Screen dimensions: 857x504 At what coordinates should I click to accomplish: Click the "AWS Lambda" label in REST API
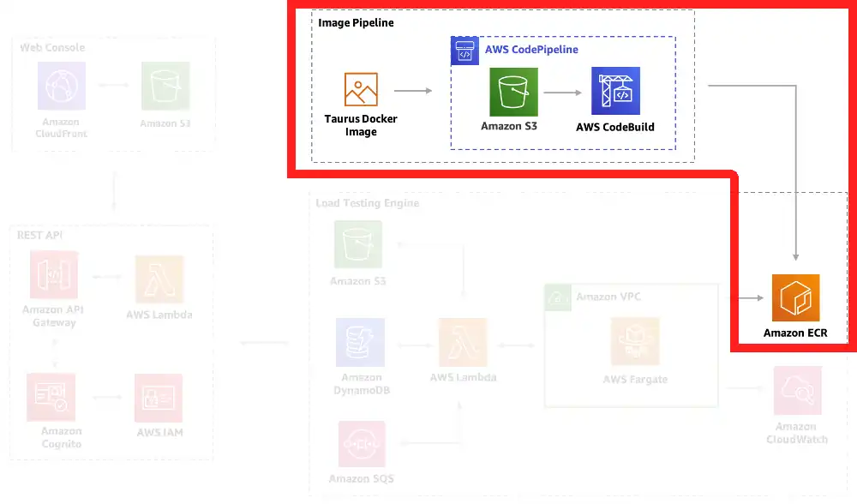[x=159, y=315]
